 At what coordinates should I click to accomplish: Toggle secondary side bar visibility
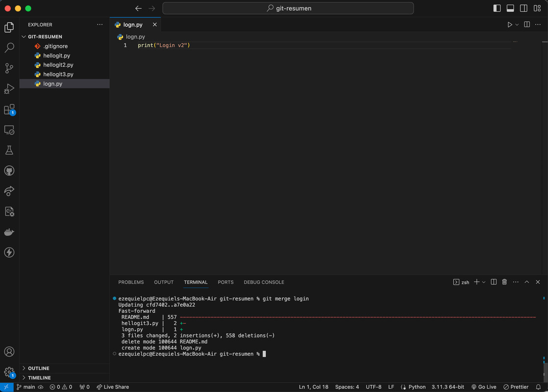coord(523,8)
